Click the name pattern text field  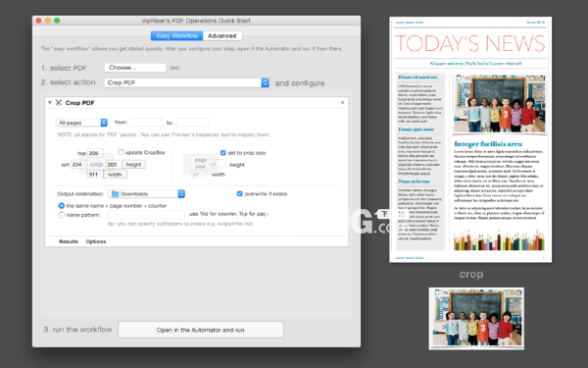pyautogui.click(x=146, y=214)
